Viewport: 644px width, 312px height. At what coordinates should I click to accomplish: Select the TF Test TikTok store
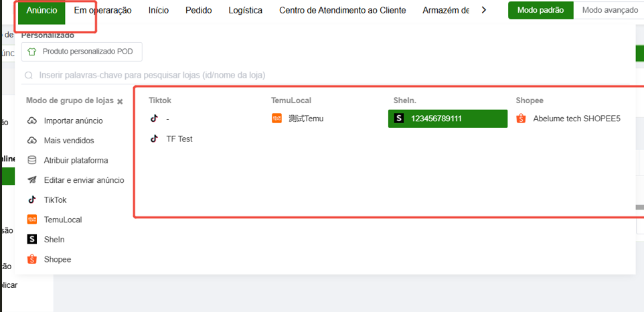pos(179,139)
